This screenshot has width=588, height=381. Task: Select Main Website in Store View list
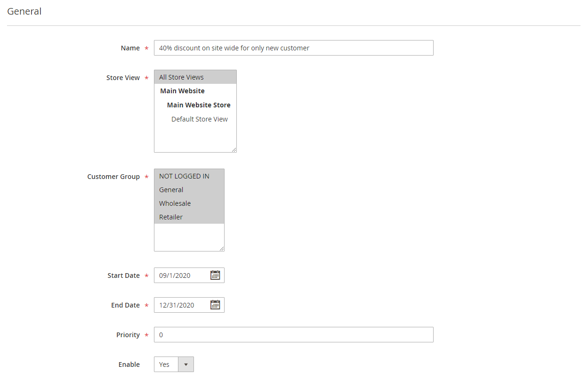pyautogui.click(x=195, y=91)
